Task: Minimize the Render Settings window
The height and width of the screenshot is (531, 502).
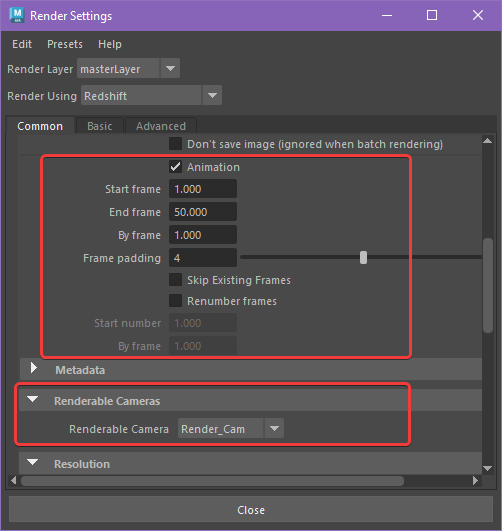Action: point(387,15)
